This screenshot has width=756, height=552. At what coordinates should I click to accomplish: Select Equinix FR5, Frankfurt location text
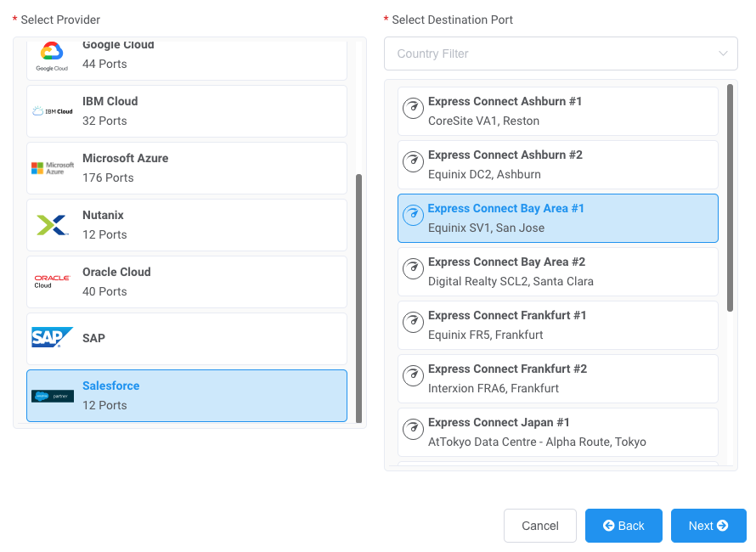coord(486,335)
